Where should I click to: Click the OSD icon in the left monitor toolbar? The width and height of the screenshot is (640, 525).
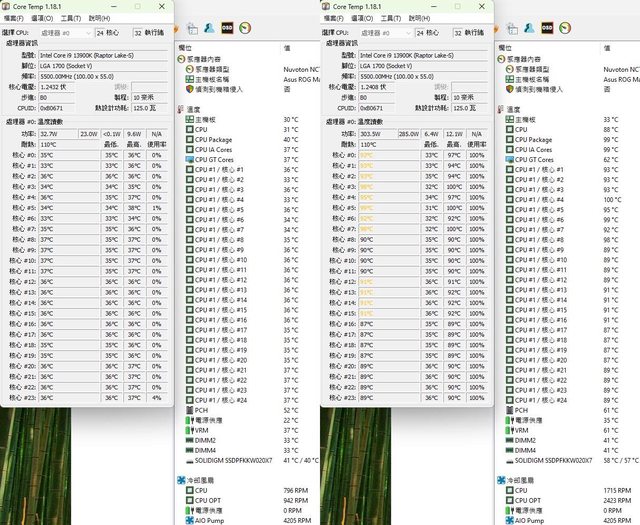226,27
